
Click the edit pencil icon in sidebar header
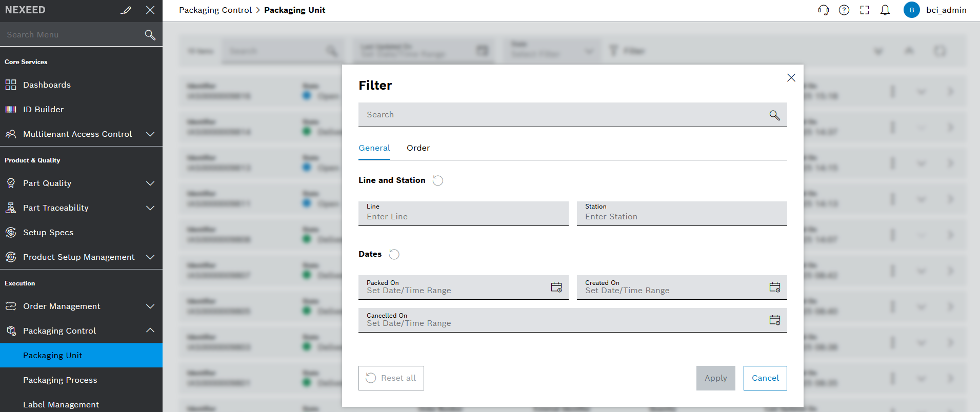126,10
